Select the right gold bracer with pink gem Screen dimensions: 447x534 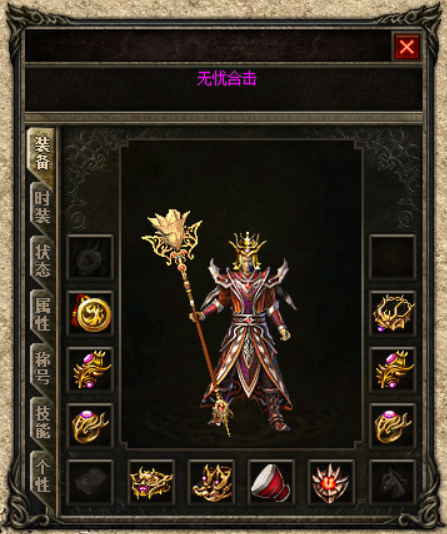point(393,370)
